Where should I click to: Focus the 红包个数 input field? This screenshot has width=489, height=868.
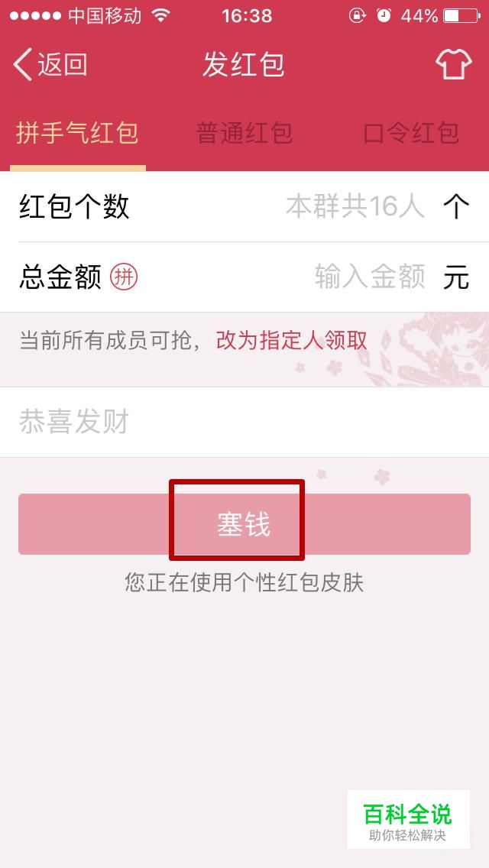pyautogui.click(x=244, y=206)
